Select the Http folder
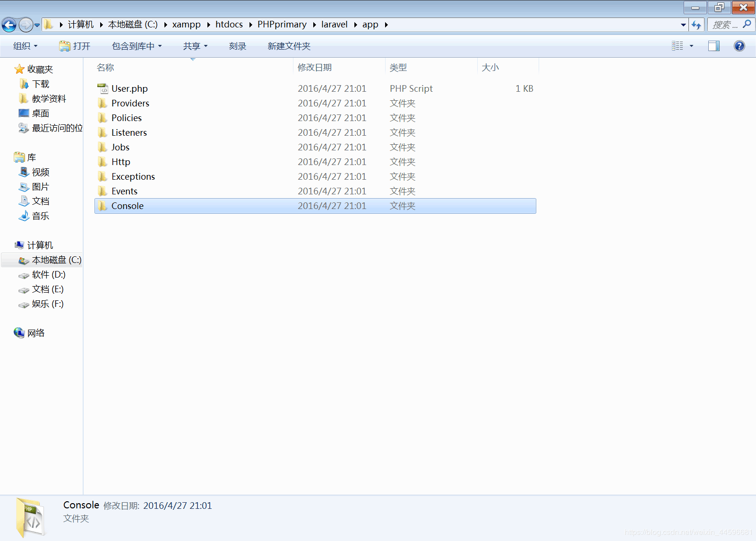 pos(120,162)
